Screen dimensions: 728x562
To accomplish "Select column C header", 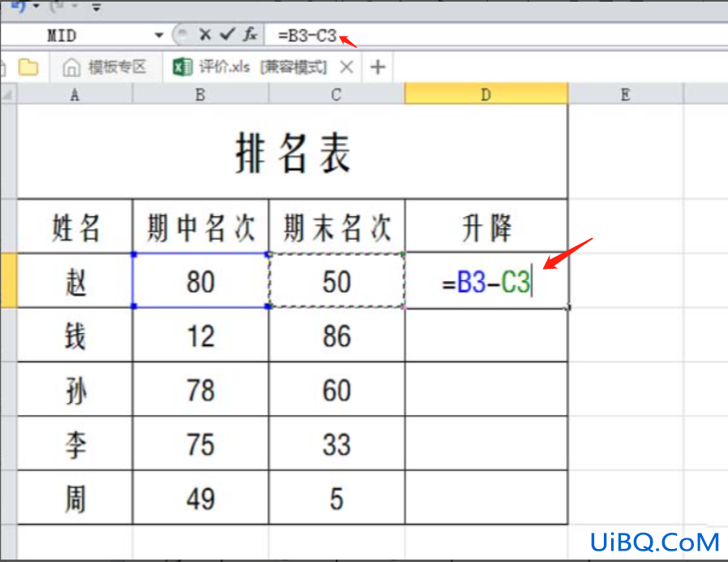I will 337,94.
